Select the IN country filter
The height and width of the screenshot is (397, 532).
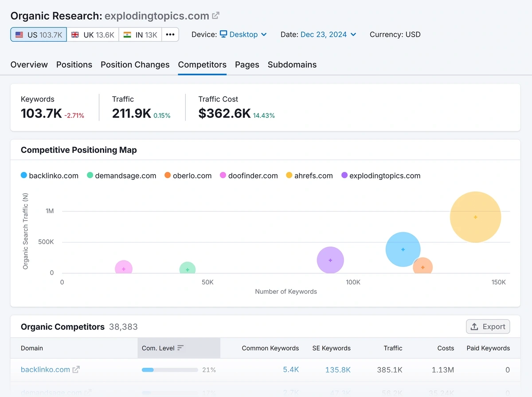pos(140,34)
